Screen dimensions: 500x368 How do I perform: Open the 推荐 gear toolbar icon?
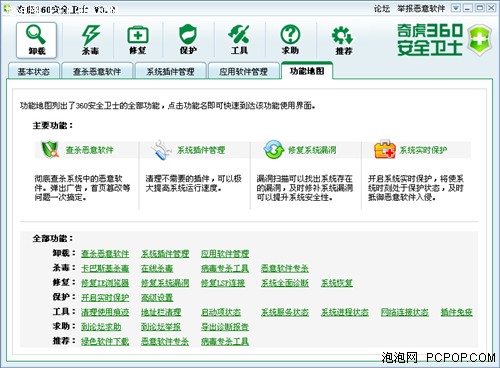343,41
